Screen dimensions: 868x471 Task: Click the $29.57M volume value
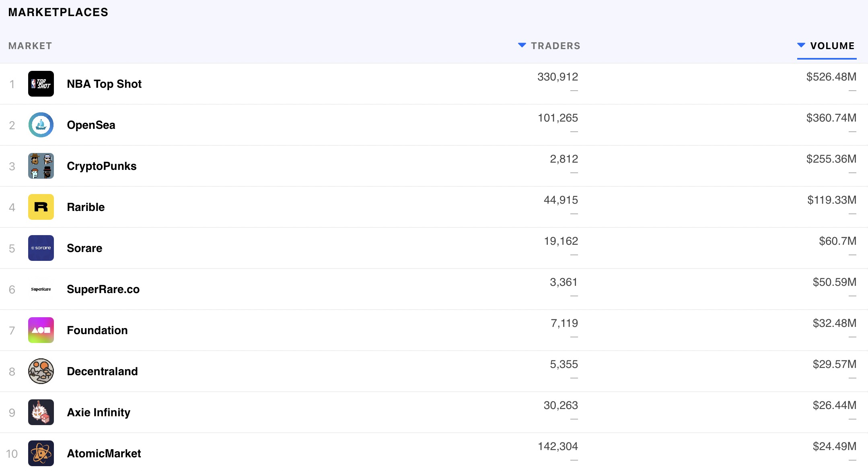(x=835, y=364)
